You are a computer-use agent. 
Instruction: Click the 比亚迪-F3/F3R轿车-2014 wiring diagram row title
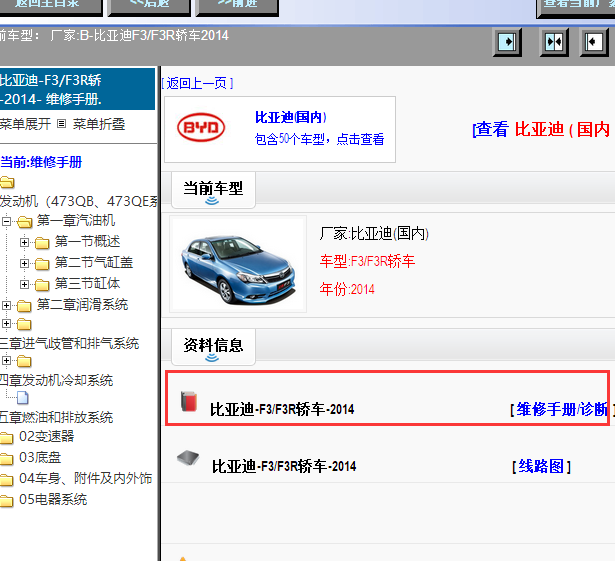(284, 466)
